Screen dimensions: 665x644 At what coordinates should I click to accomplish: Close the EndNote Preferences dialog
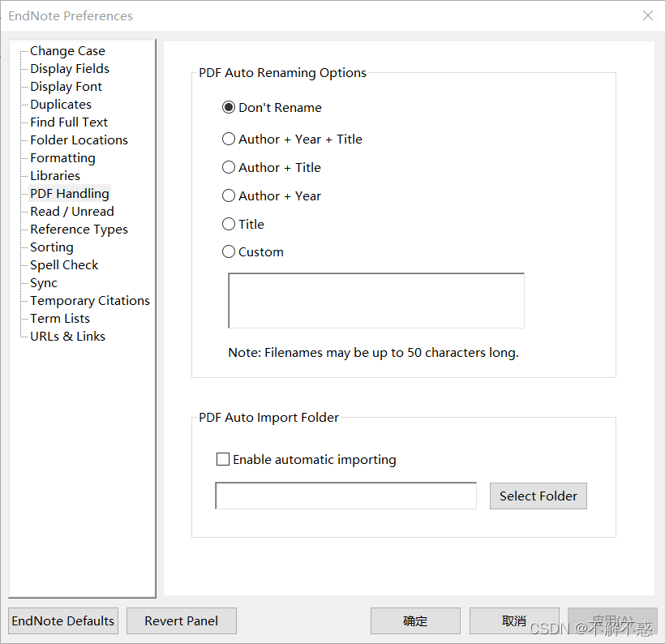point(648,15)
